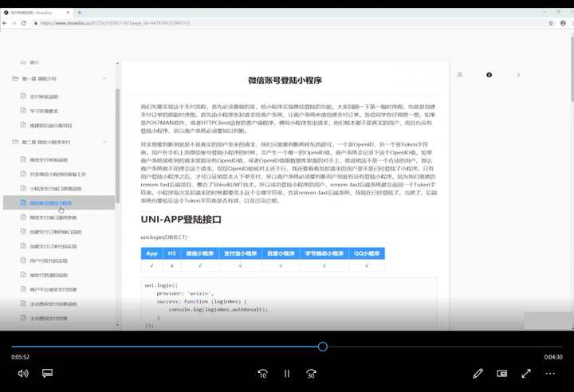This screenshot has width=574, height=392.
Task: Click the H5 table header cell
Action: (171, 253)
